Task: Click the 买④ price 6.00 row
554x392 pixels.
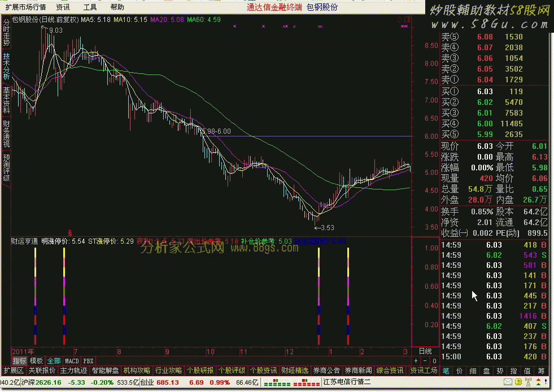Action: click(x=494, y=124)
